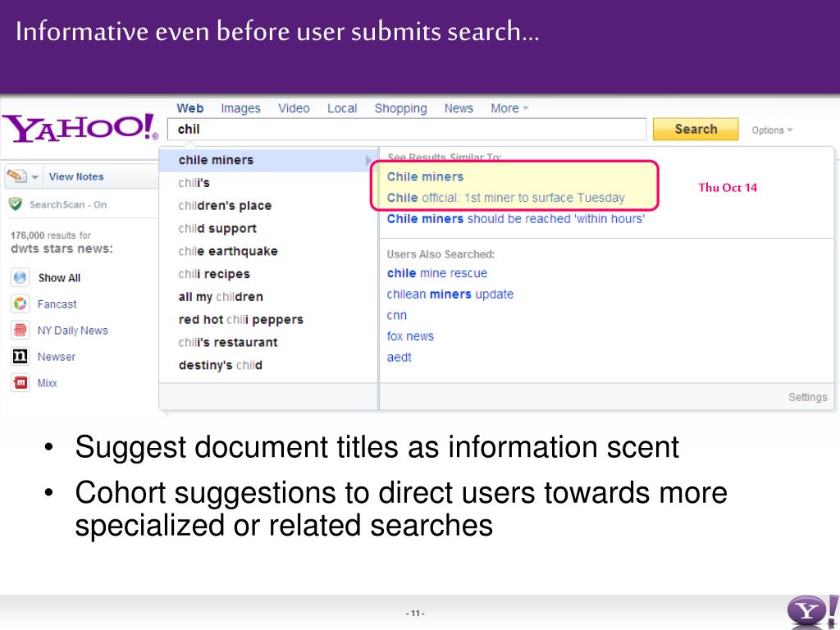Click the Show All globe icon
This screenshot has height=630, width=840.
pyautogui.click(x=20, y=277)
